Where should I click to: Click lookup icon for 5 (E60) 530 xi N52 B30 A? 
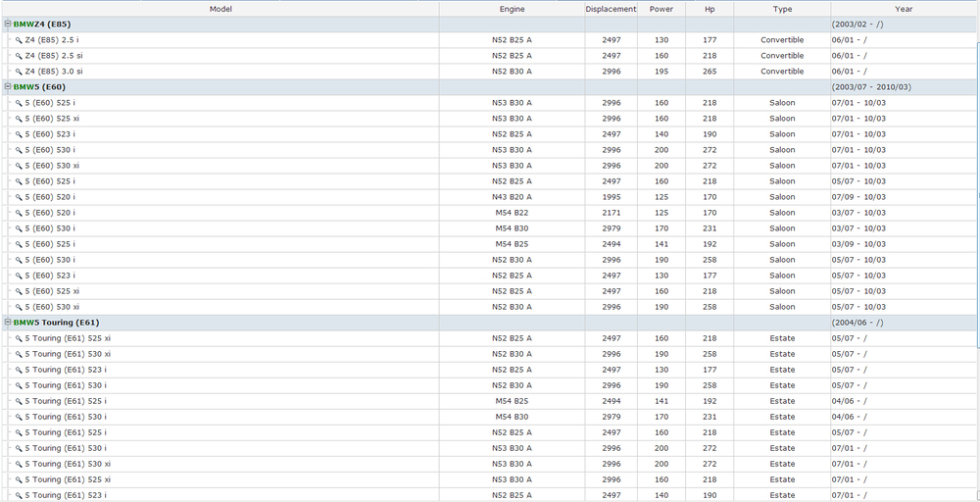[19, 307]
